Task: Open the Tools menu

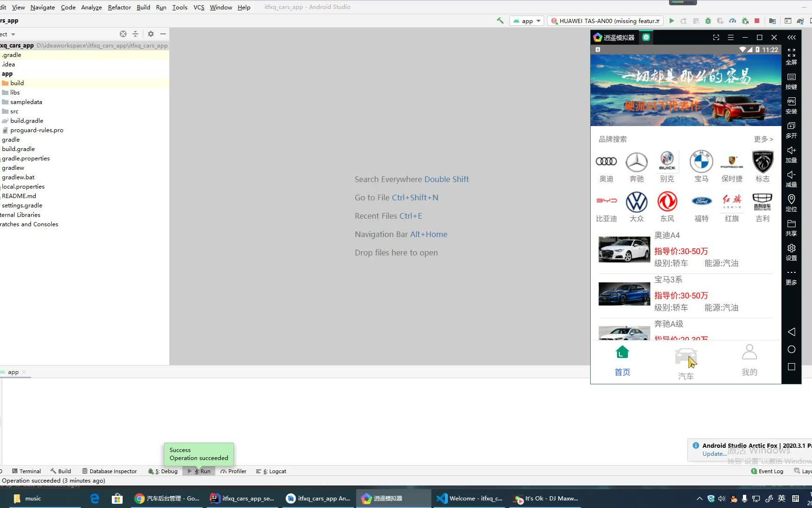Action: [180, 7]
